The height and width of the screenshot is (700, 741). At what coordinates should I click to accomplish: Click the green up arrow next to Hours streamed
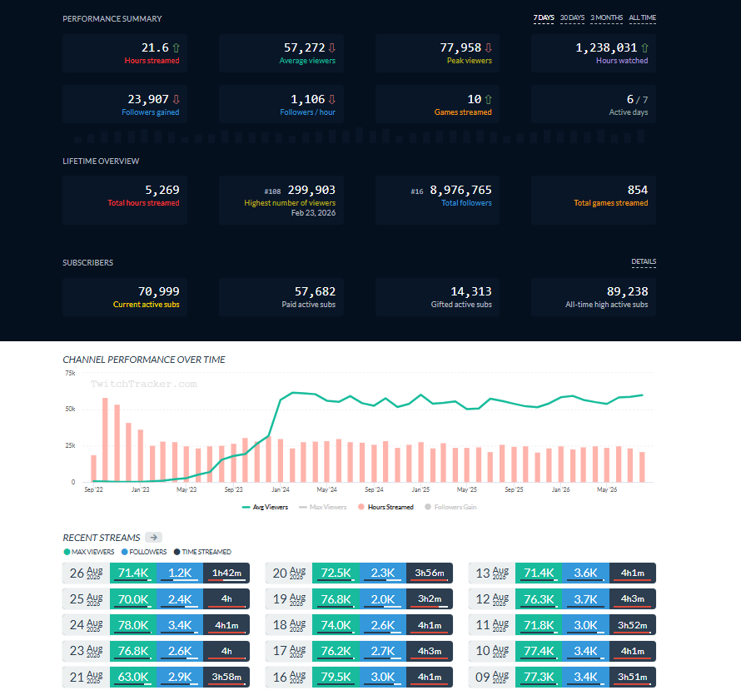176,47
